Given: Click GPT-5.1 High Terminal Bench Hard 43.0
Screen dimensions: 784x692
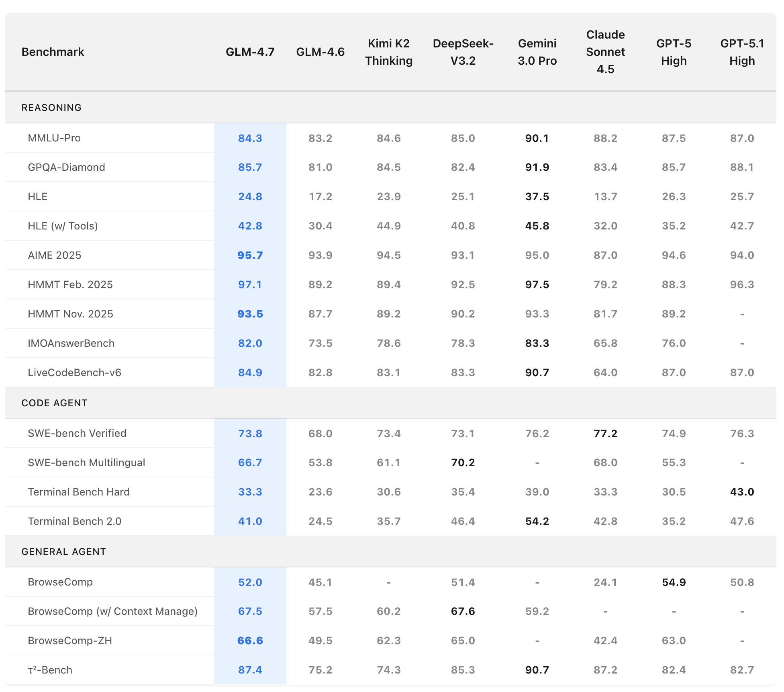Looking at the screenshot, I should (x=741, y=492).
